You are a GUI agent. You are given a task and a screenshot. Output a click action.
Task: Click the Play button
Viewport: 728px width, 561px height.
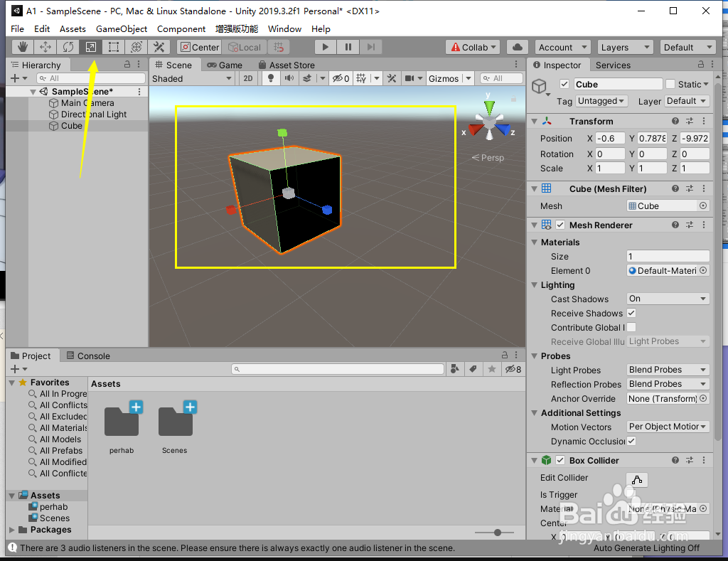click(x=325, y=47)
